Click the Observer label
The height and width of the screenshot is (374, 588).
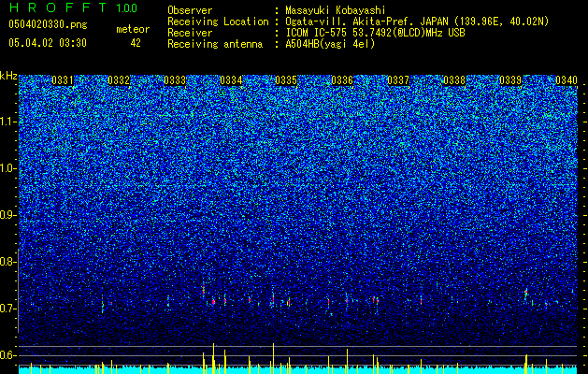[190, 10]
